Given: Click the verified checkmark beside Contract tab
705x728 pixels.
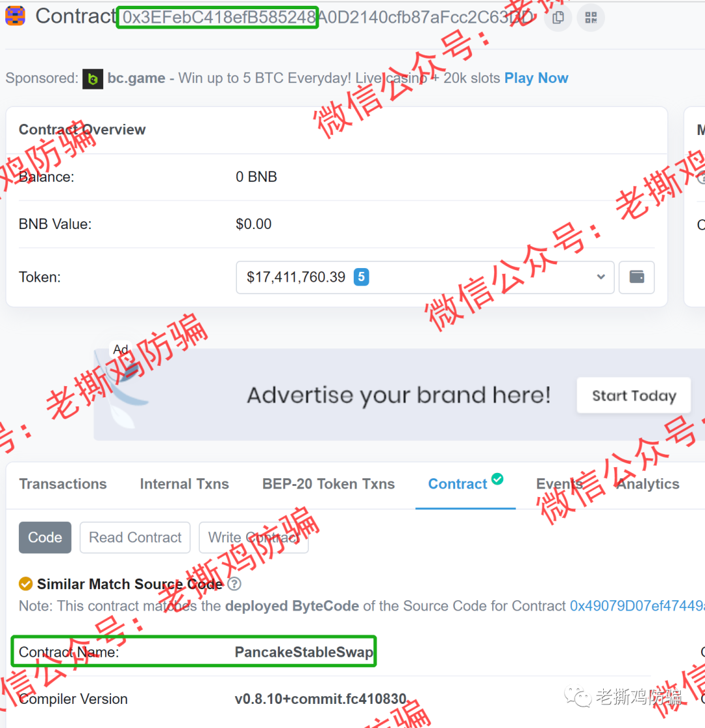Looking at the screenshot, I should tap(497, 479).
